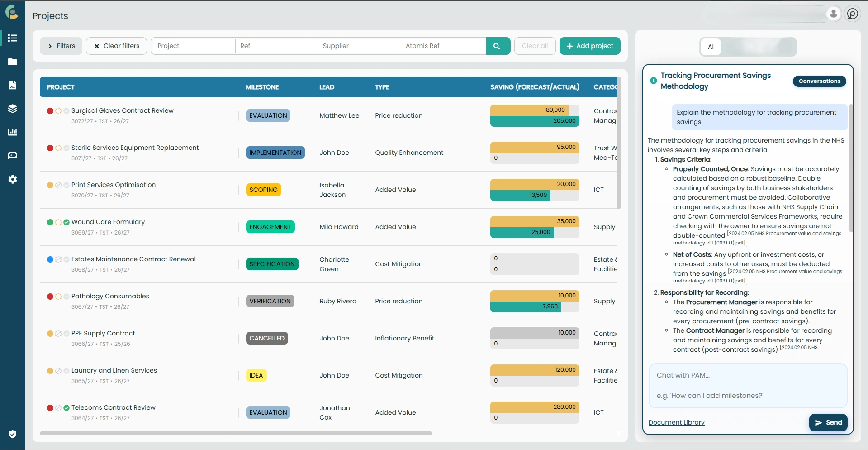Open the bar chart reports icon
Image resolution: width=868 pixels, height=450 pixels.
tap(13, 132)
